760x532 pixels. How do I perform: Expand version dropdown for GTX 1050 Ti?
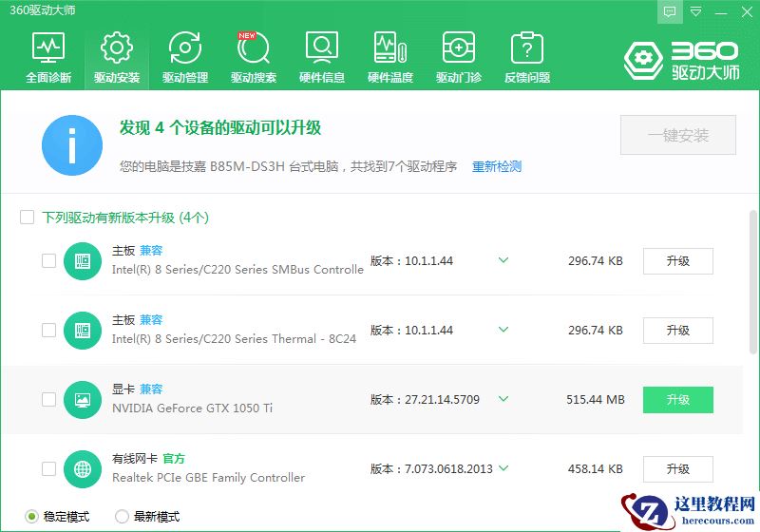[x=503, y=399]
